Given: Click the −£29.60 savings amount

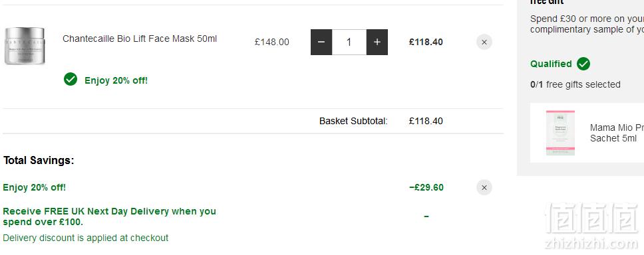Looking at the screenshot, I should [x=426, y=187].
